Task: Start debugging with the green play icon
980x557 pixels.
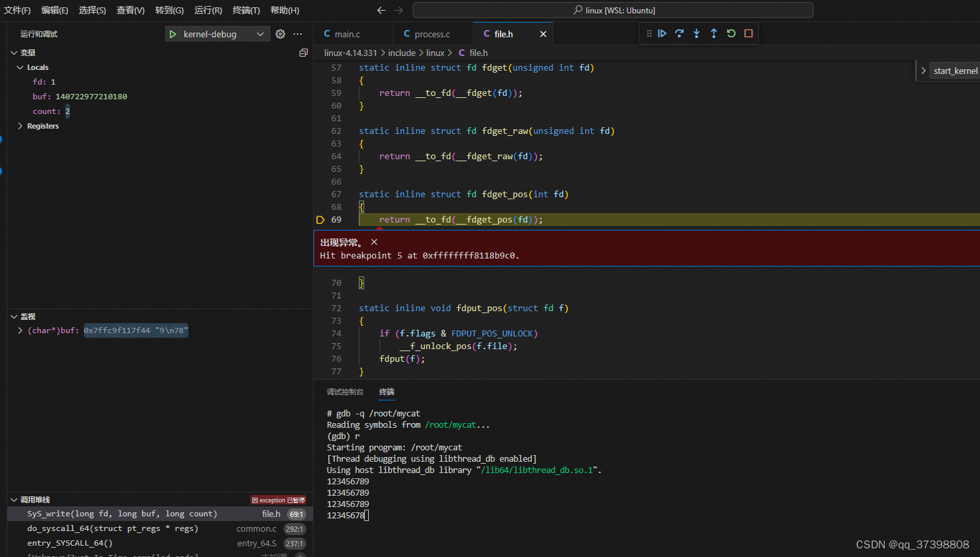Action: pos(173,33)
